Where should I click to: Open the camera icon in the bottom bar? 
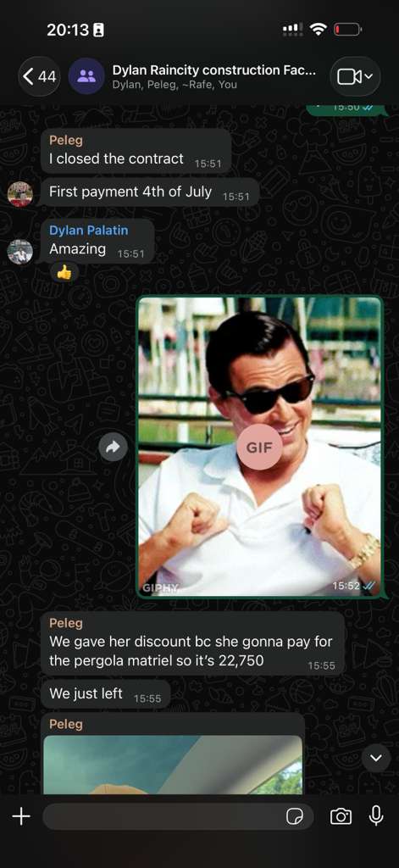(x=341, y=816)
